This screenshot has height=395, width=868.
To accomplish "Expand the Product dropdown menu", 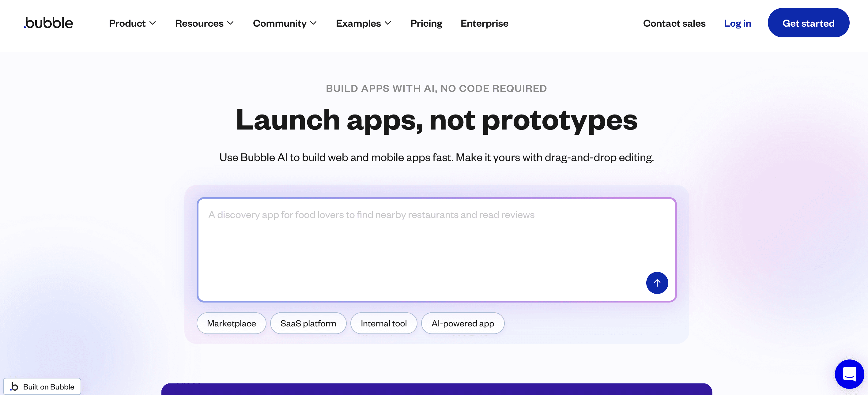I will coord(132,23).
